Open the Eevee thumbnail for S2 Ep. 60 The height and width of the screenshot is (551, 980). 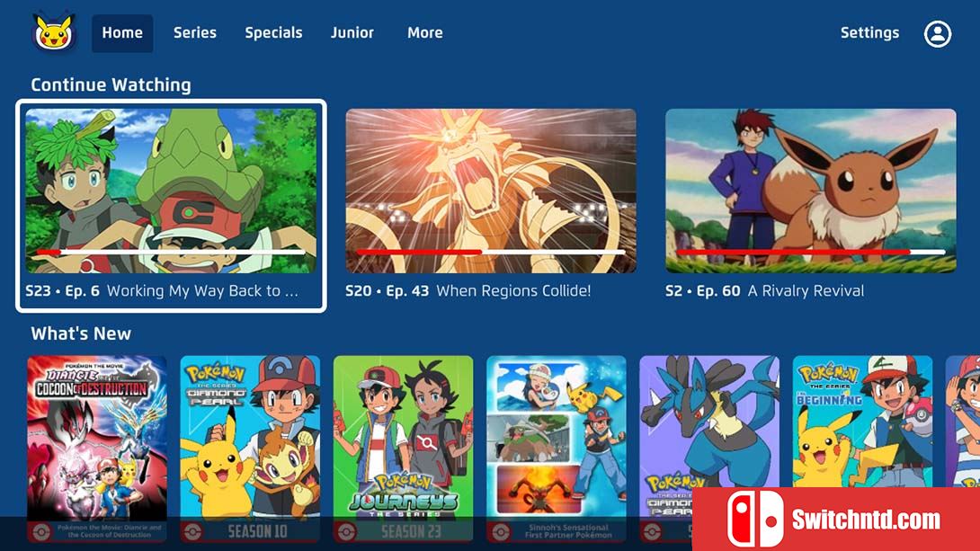[811, 191]
